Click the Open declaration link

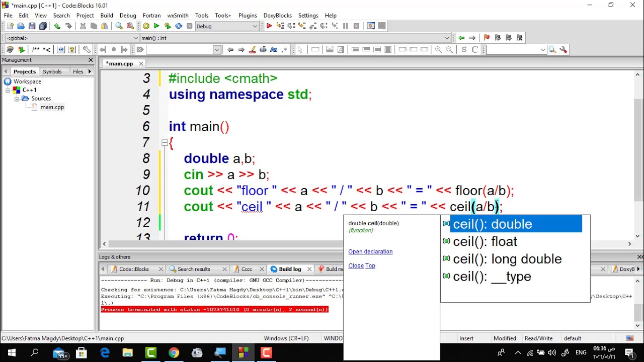tap(370, 251)
